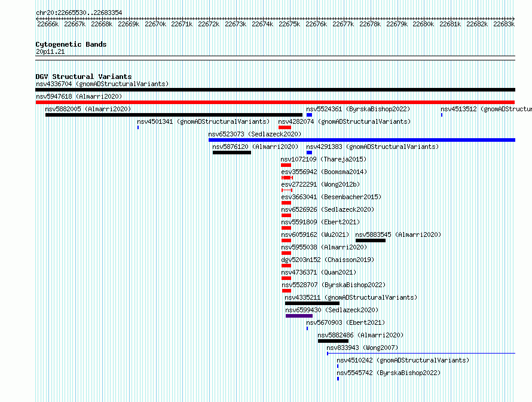Click the esv2722291 thin red span

(287, 190)
